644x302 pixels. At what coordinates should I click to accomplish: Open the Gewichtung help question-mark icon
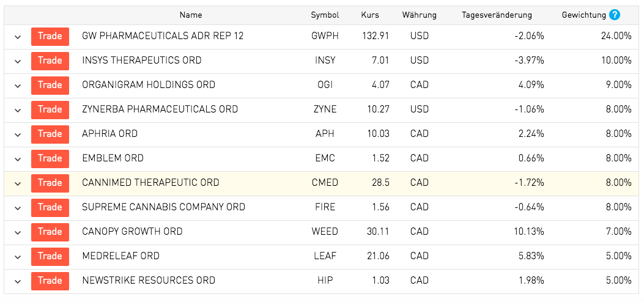(x=615, y=15)
